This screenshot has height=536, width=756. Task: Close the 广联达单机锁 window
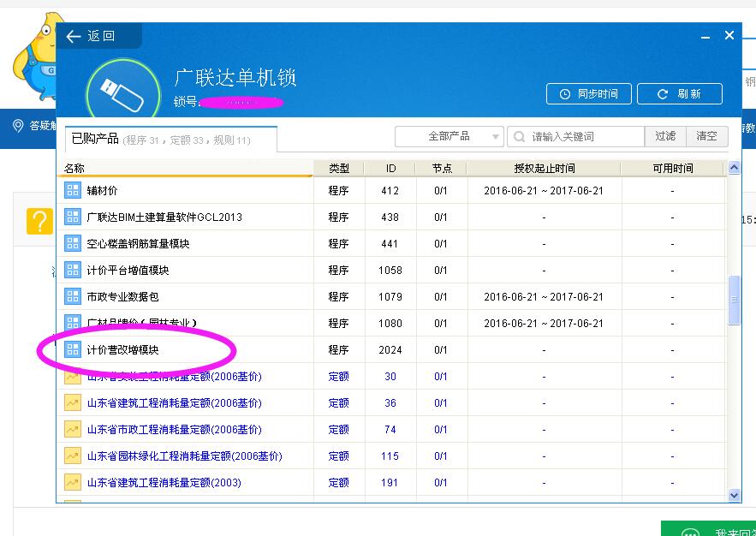[729, 35]
